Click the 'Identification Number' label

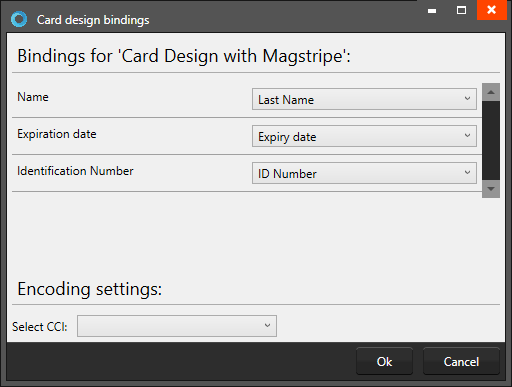coord(75,171)
